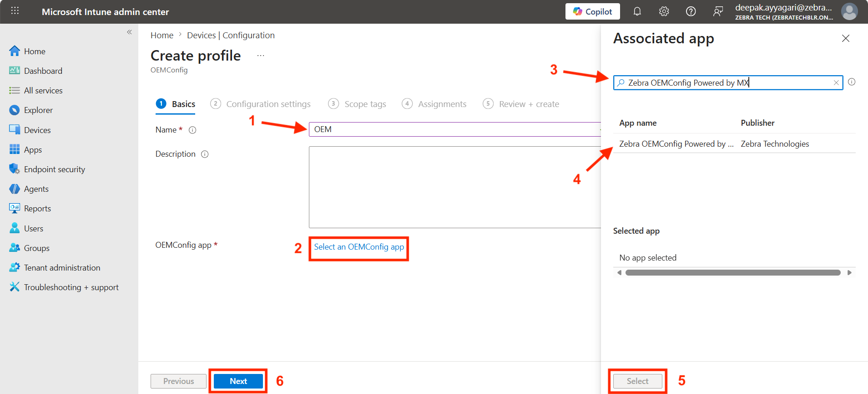The width and height of the screenshot is (868, 394).
Task: Click the Groups icon in sidebar
Action: 15,248
